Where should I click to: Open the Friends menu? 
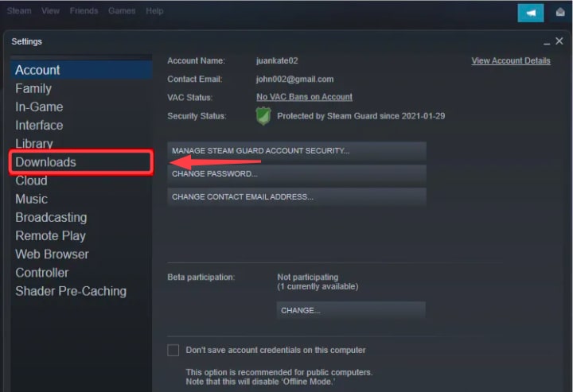[84, 11]
